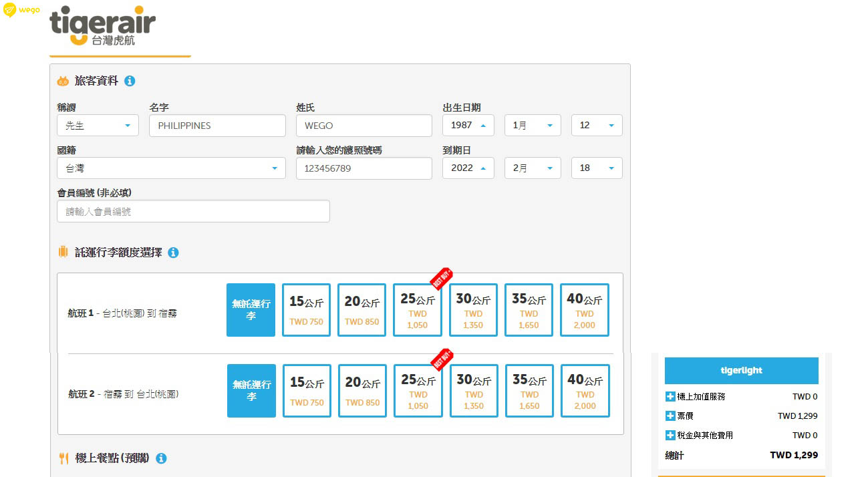Image resolution: width=868 pixels, height=477 pixels.
Task: Open the expiry month dropdown showing 2月
Action: click(533, 168)
